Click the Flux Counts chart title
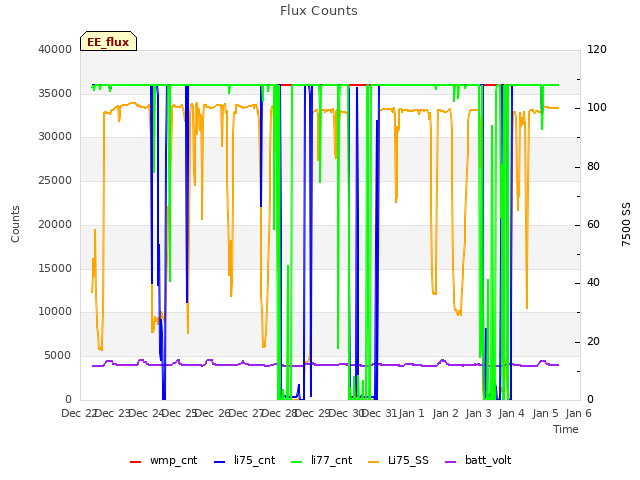This screenshot has width=640, height=480. [x=319, y=11]
